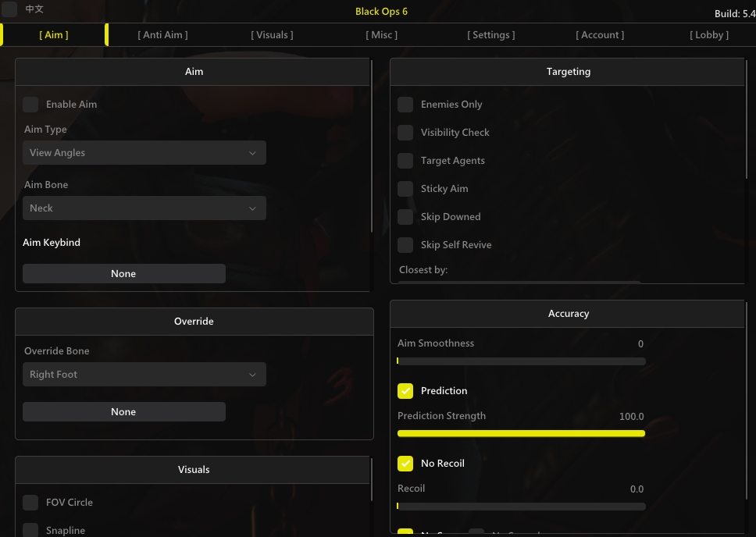This screenshot has width=756, height=537.
Task: Toggle the 中文 language checkbox
Action: pos(10,9)
